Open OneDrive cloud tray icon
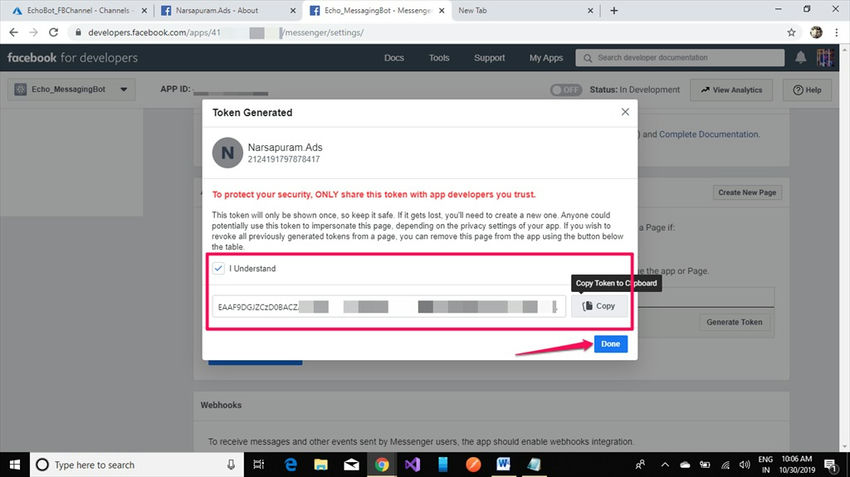Image resolution: width=850 pixels, height=477 pixels. 685,465
